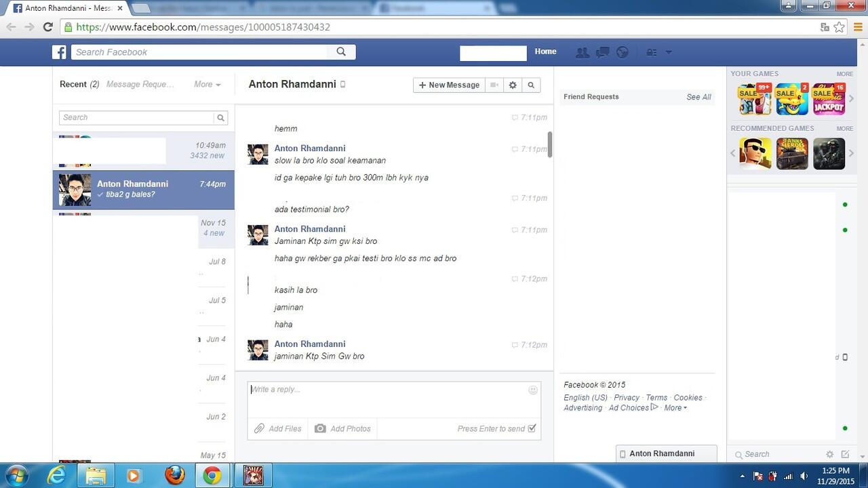Open the Privacy footer link
Screen dimensions: 868x488
627,398
